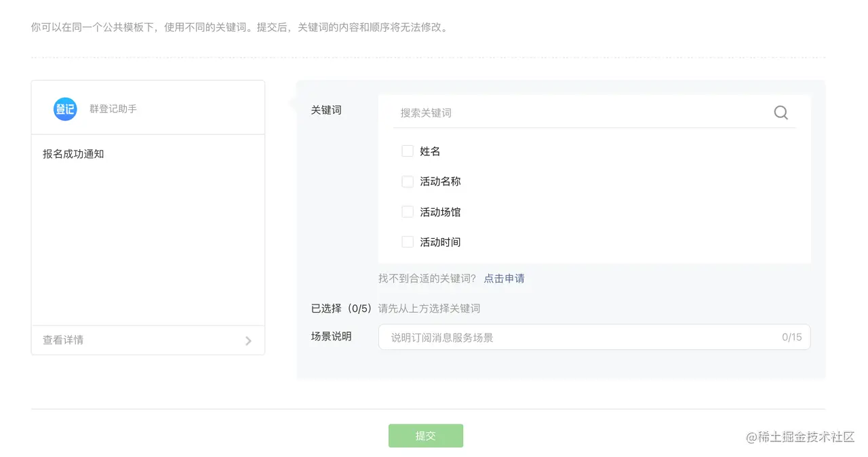Focus the 搜索关键词 search field
This screenshot has width=868, height=457.
tap(576, 113)
